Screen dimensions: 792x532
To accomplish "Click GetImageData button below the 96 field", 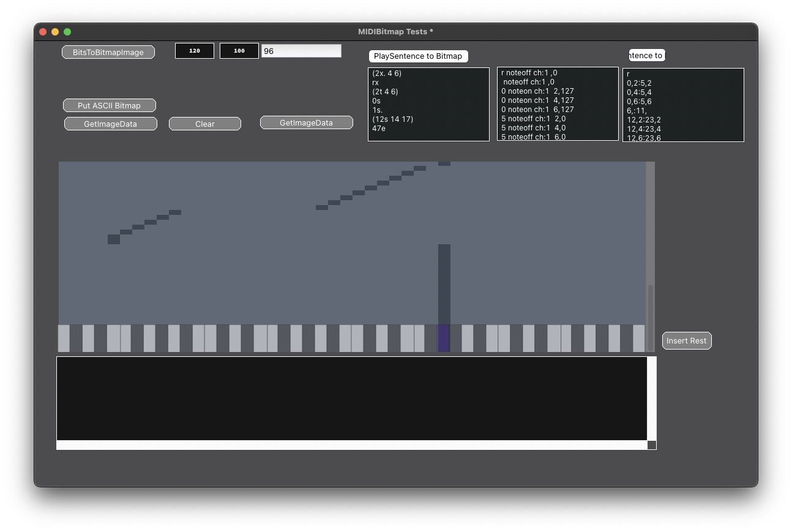I will tap(307, 122).
